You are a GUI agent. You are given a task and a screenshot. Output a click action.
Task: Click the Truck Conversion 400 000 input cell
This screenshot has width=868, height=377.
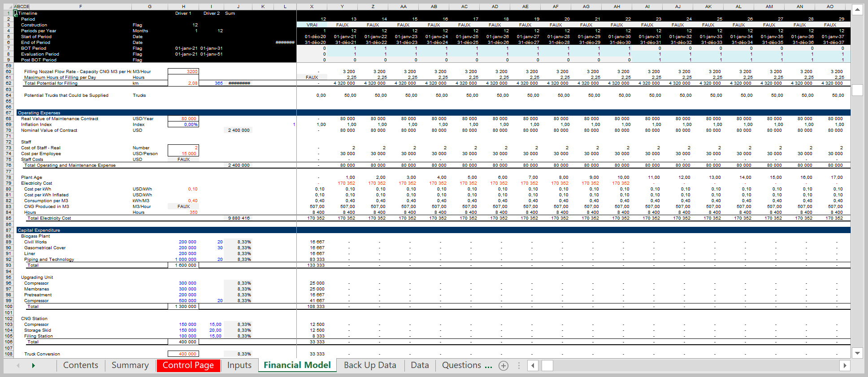pos(183,354)
